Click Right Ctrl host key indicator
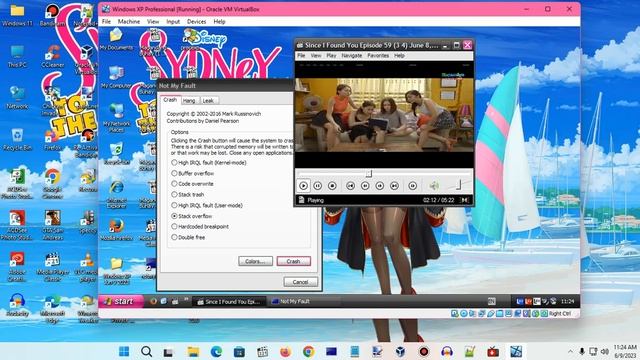The image size is (640, 360). (x=560, y=313)
